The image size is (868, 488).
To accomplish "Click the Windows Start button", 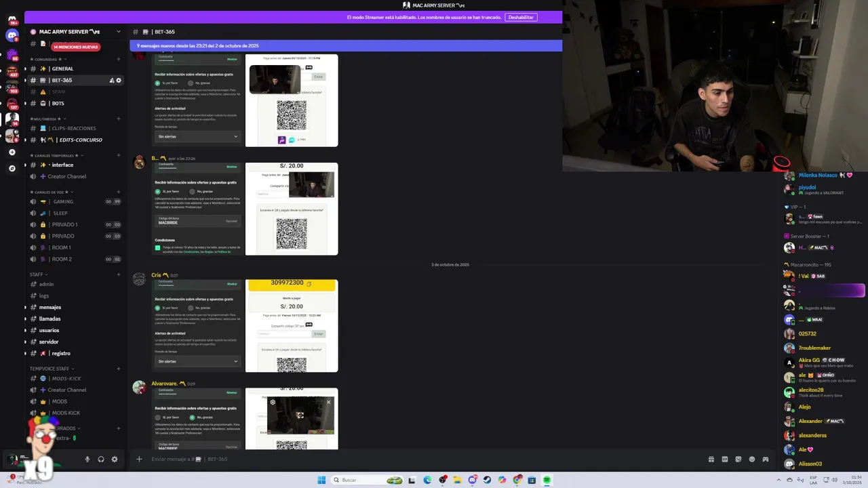I will coord(321,480).
